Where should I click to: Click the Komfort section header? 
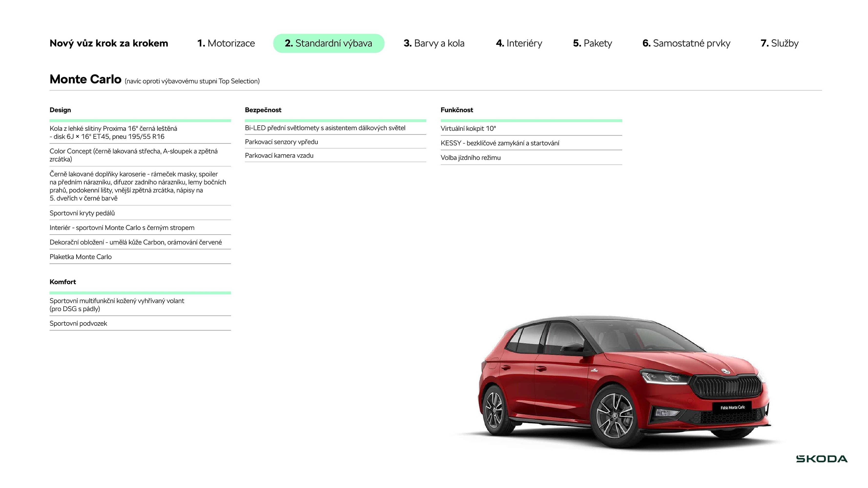click(x=63, y=282)
